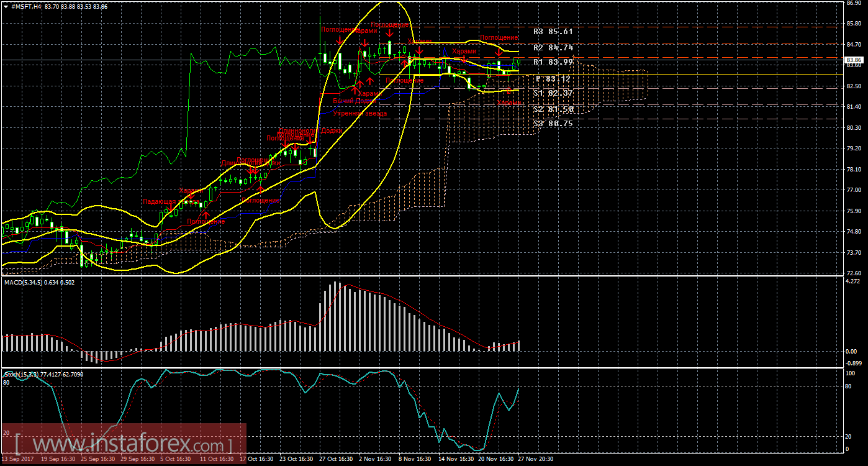Select the R2 84.74 pivot label
Image resolution: width=868 pixels, height=466 pixels.
[x=553, y=47]
